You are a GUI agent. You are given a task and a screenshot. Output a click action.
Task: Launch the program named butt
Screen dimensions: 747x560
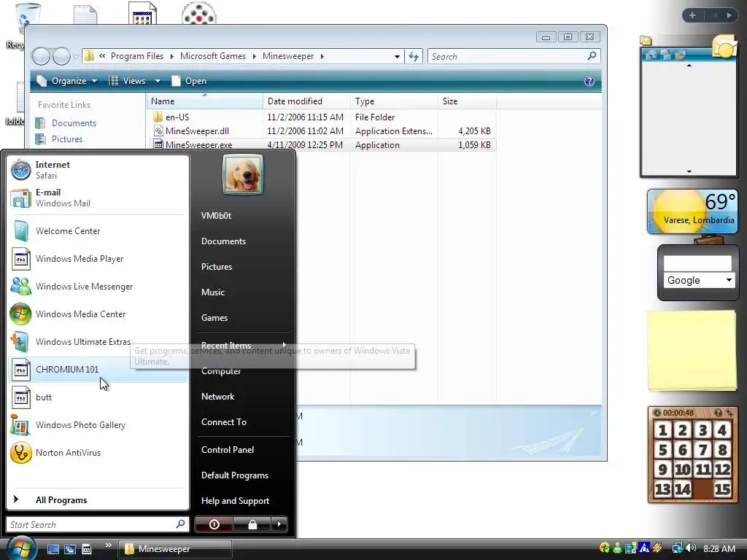pyautogui.click(x=98, y=397)
